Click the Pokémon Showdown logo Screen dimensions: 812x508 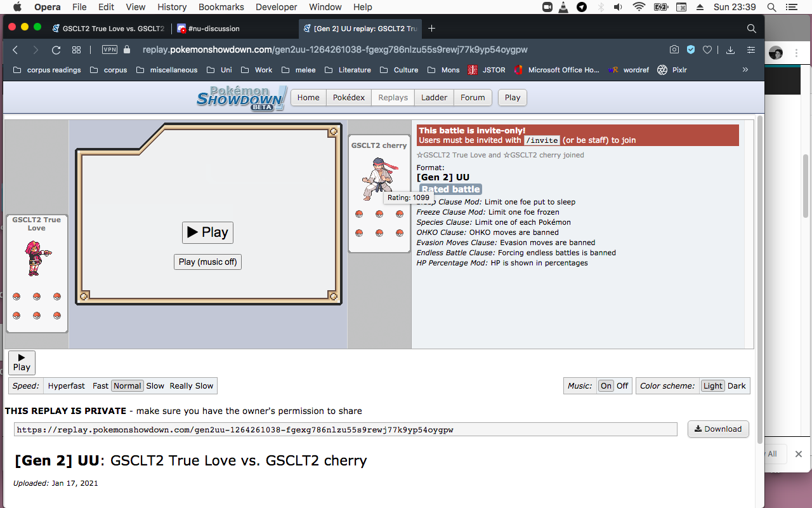tap(242, 98)
